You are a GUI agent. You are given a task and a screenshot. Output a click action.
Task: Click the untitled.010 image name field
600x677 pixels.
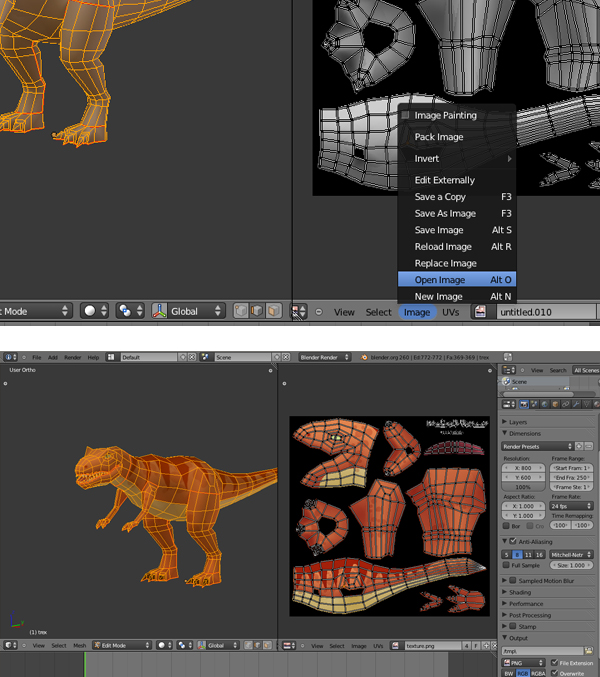coord(546,312)
